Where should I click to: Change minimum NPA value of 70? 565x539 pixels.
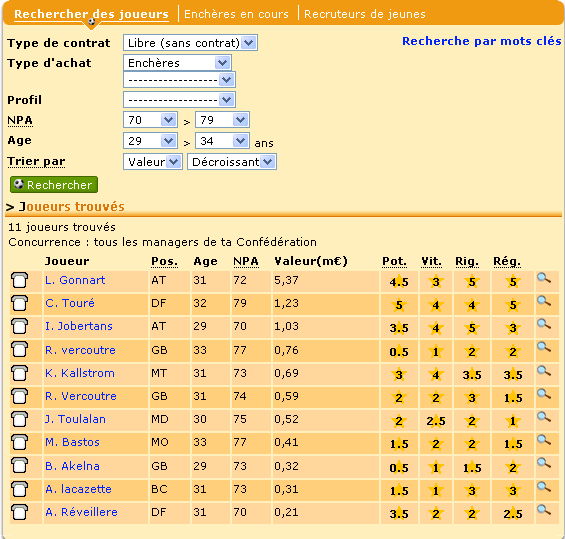pyautogui.click(x=150, y=120)
